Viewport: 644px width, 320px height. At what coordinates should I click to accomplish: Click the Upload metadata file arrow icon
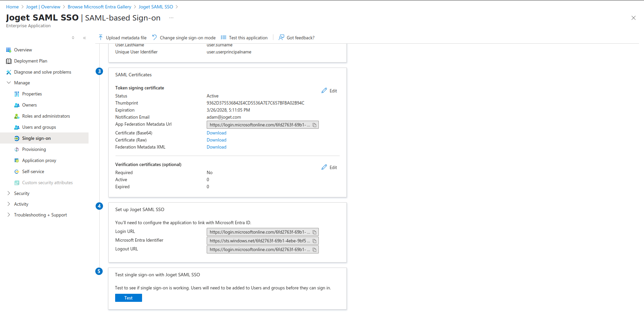(101, 37)
